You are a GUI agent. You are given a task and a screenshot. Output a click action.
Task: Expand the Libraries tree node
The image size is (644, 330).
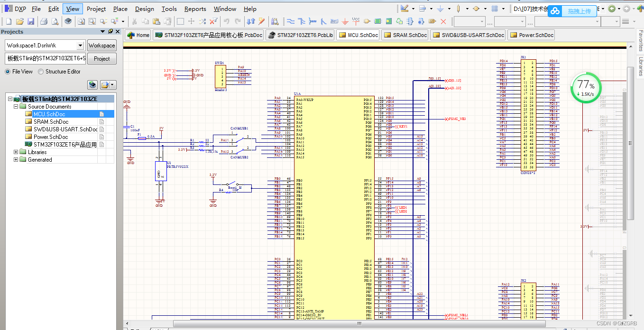tap(16, 152)
